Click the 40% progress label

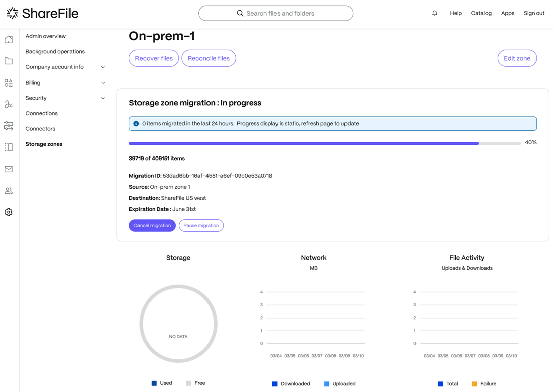531,143
